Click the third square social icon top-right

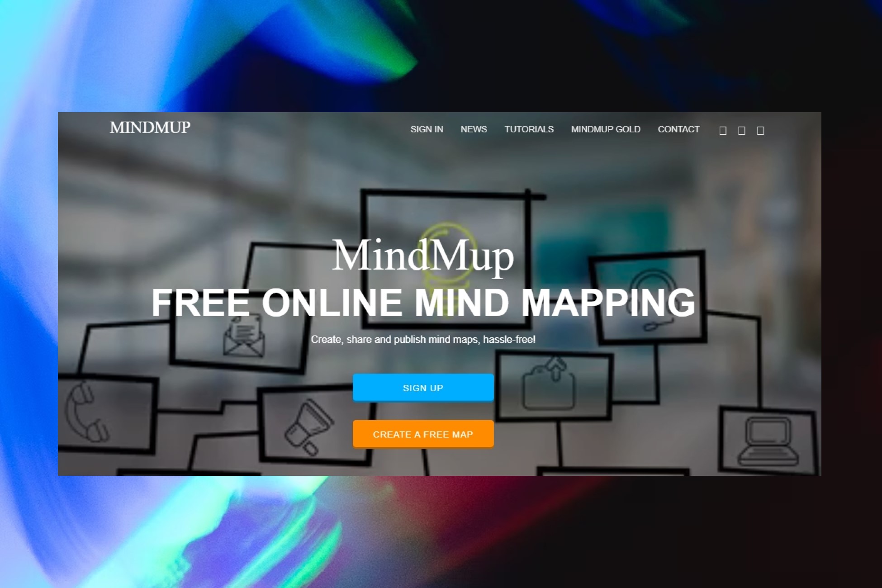coord(761,130)
